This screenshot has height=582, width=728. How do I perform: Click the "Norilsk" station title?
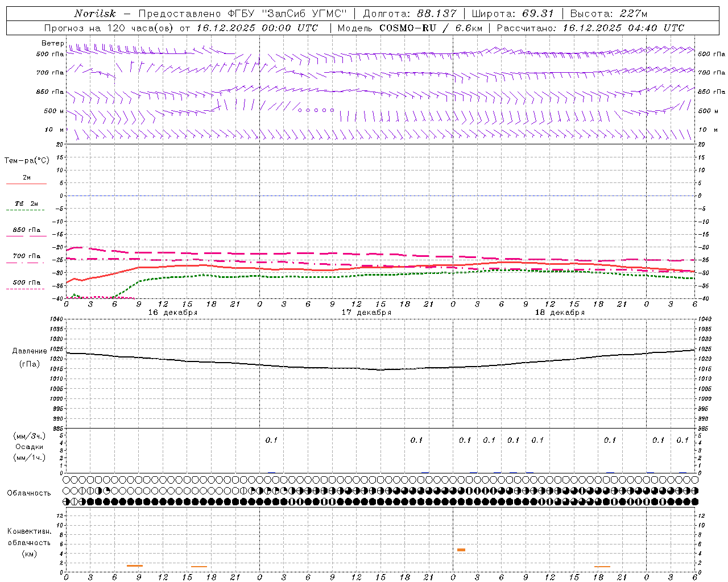tap(95, 14)
